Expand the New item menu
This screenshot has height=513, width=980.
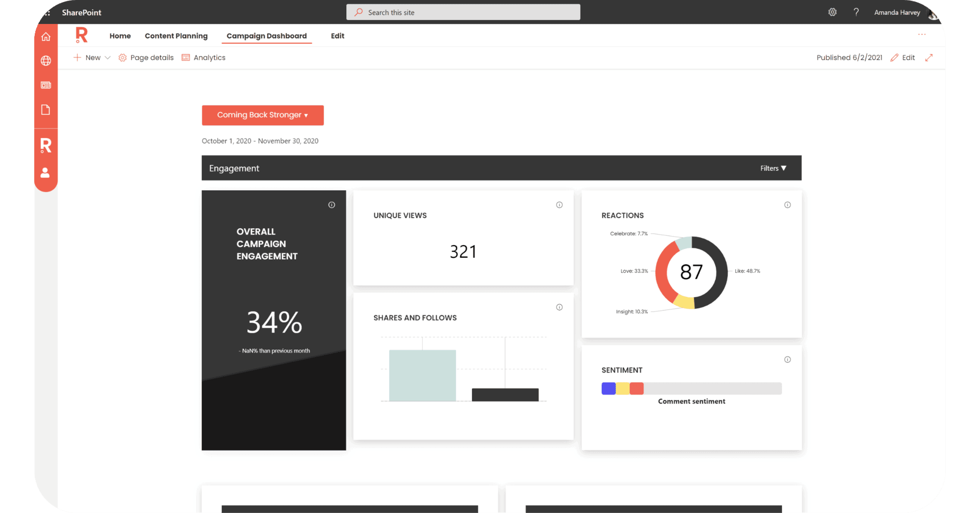(x=92, y=58)
